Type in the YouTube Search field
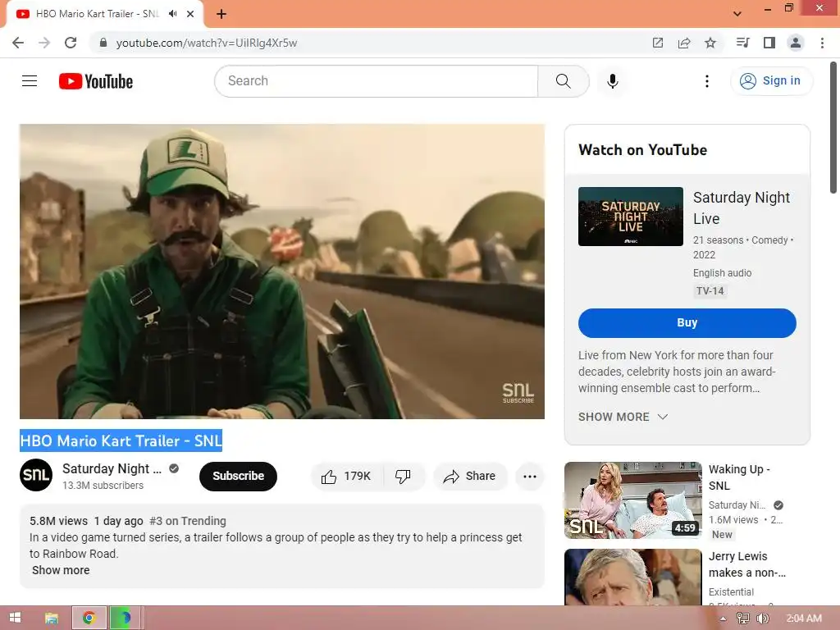Viewport: 840px width, 630px height. (377, 81)
